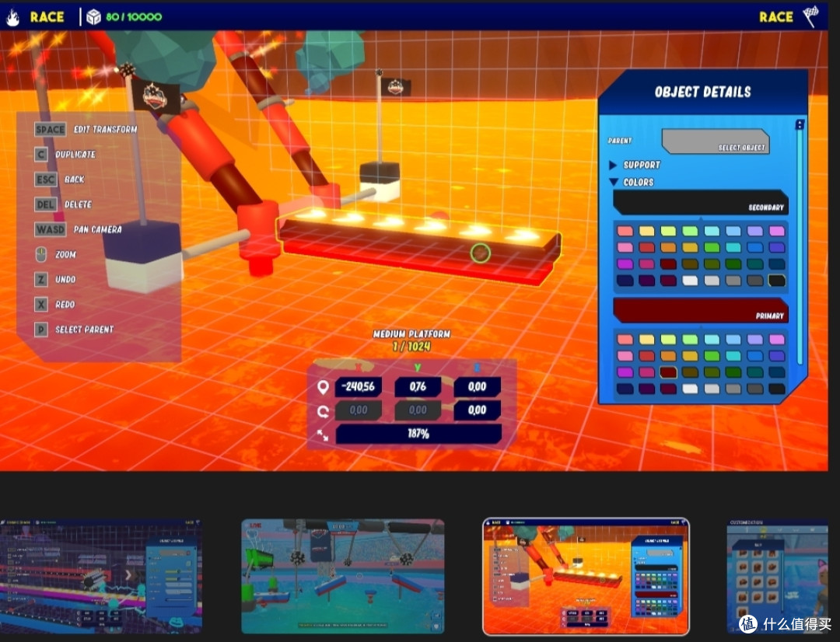The width and height of the screenshot is (840, 642).
Task: Click the WASD Pan Camera key icon
Action: [x=50, y=229]
